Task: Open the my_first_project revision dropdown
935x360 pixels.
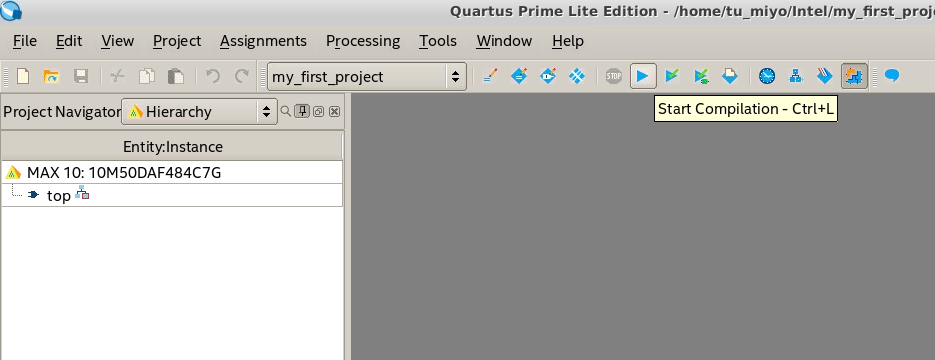Action: pyautogui.click(x=367, y=76)
